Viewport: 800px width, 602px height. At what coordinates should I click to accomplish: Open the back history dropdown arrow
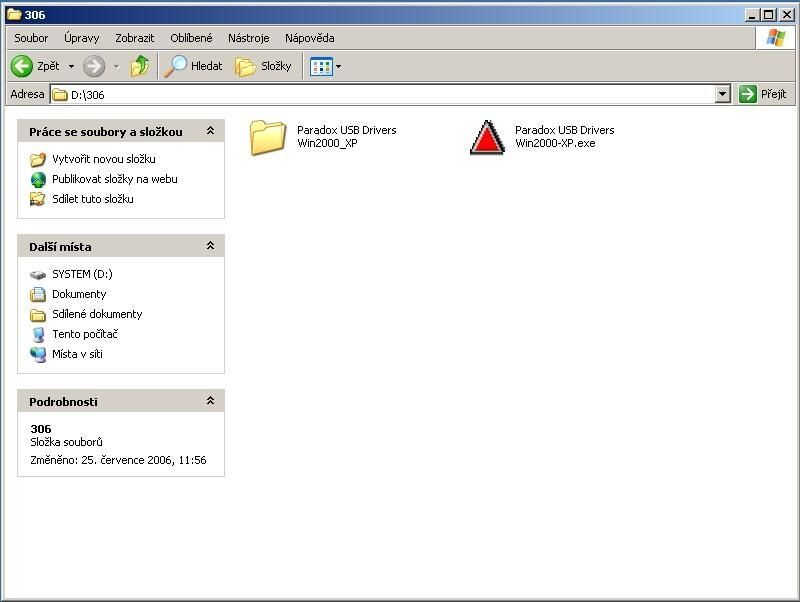point(71,66)
